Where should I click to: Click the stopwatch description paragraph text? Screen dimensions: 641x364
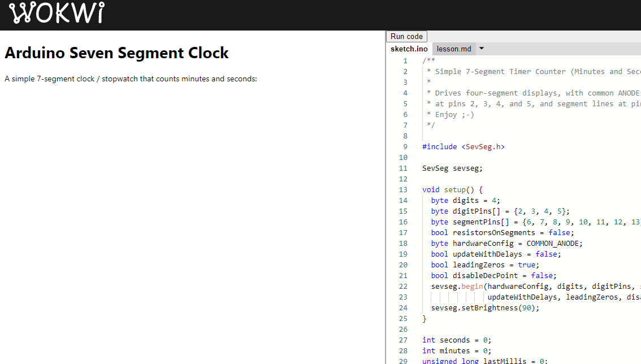130,79
